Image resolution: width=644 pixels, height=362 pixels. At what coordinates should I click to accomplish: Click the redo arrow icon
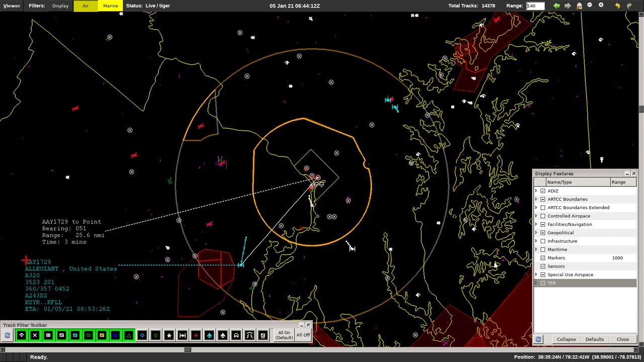[x=629, y=6]
